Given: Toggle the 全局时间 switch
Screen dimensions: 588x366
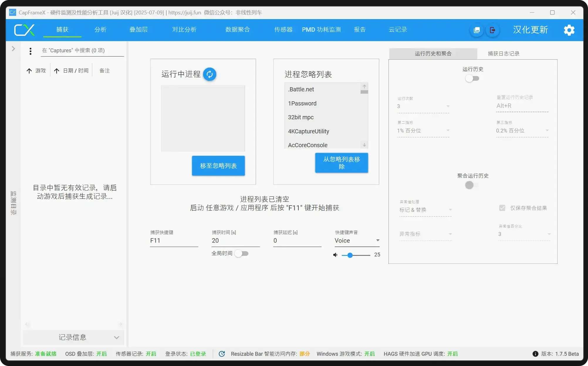Looking at the screenshot, I should 242,253.
